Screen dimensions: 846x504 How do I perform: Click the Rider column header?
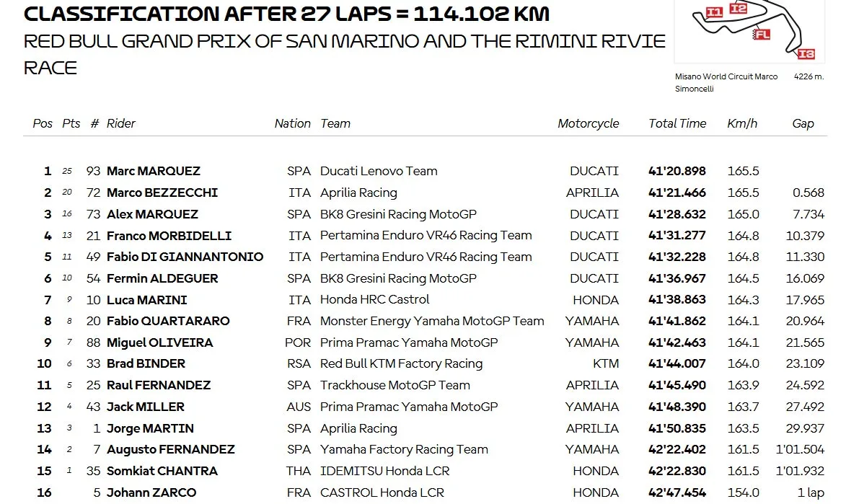tap(121, 123)
